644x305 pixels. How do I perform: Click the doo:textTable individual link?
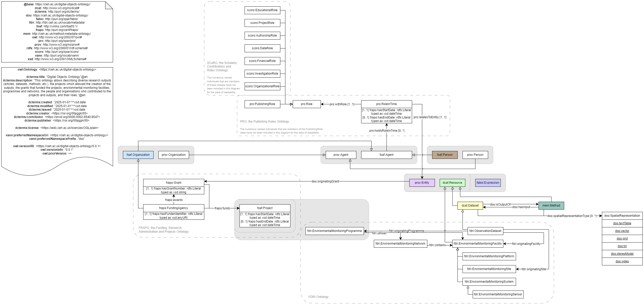[x=622, y=223]
